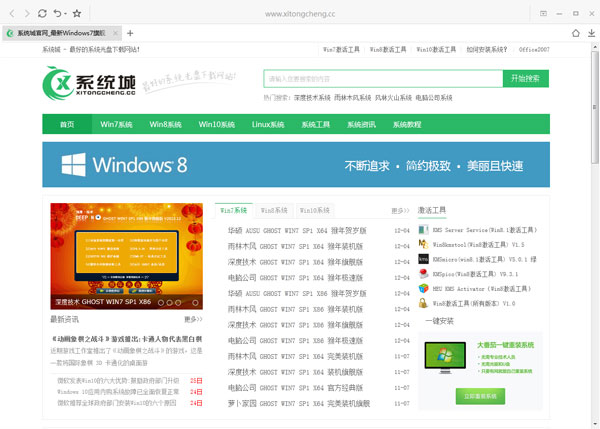This screenshot has height=429, width=600.
Task: Open the Win7激活工具 top link
Action: (341, 49)
